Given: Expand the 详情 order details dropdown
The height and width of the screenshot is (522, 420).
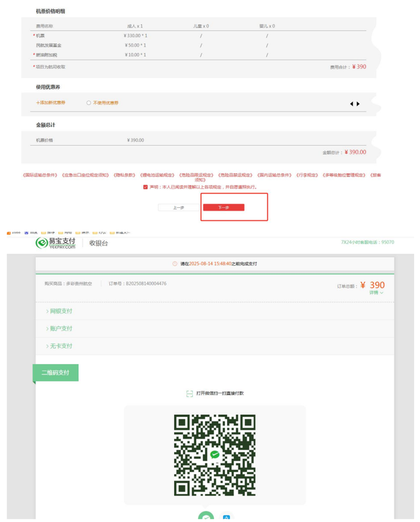Looking at the screenshot, I should pyautogui.click(x=376, y=292).
